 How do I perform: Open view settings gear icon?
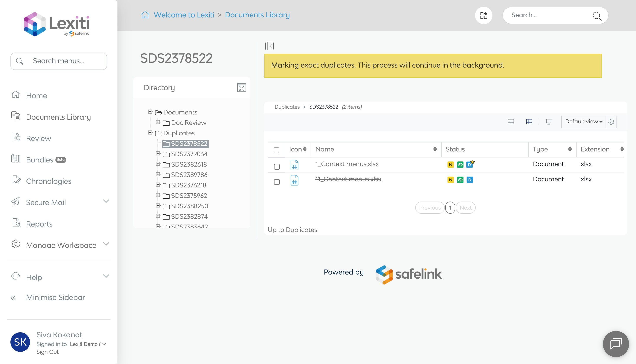coord(611,122)
